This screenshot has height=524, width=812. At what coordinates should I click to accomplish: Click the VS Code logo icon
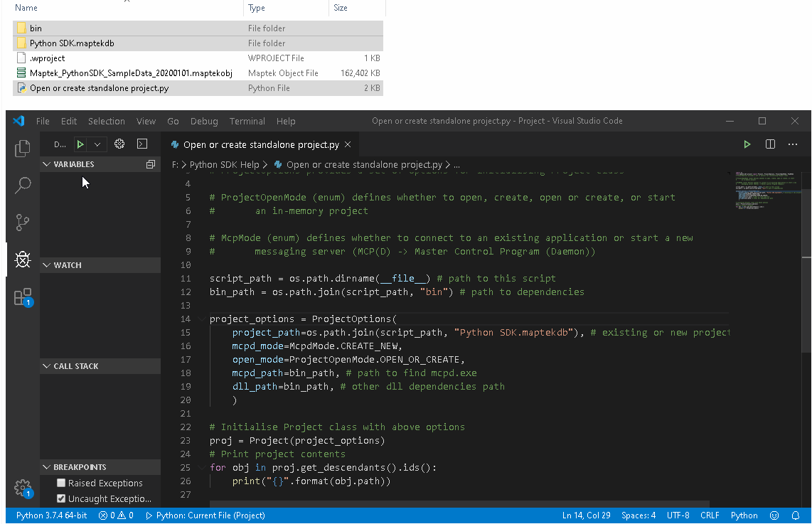coord(19,121)
